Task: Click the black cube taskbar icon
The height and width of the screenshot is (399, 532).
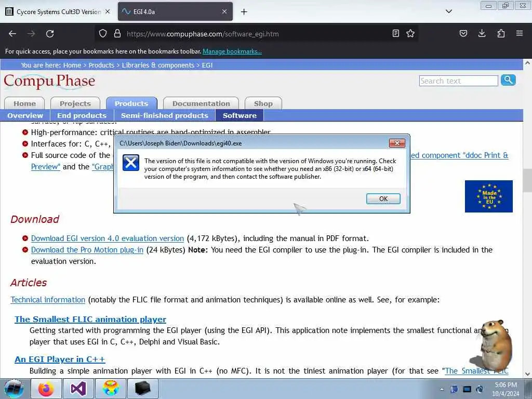Action: (x=142, y=389)
